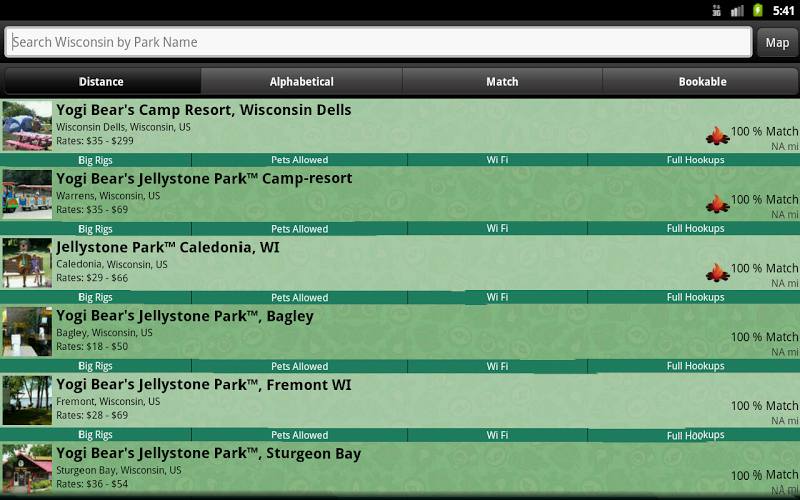Click Pets Allowed under Caledonia park

[299, 297]
